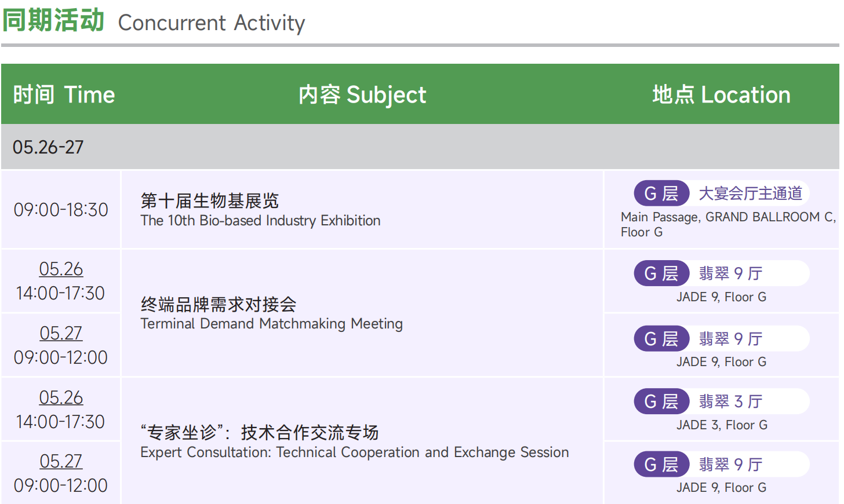The image size is (844, 504).
Task: Select the 翡翠 3 厅 location label
Action: pyautogui.click(x=730, y=401)
